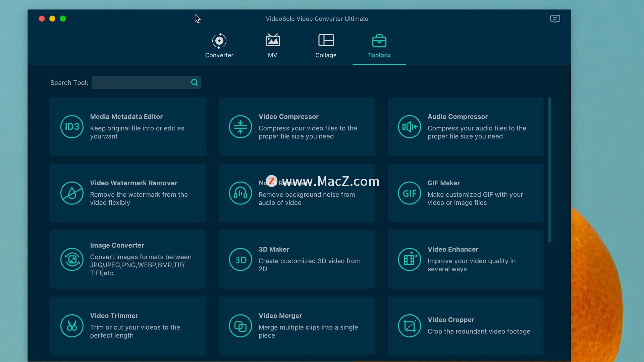Click the Collage layout icon
This screenshot has height=362, width=644.
pos(326,40)
